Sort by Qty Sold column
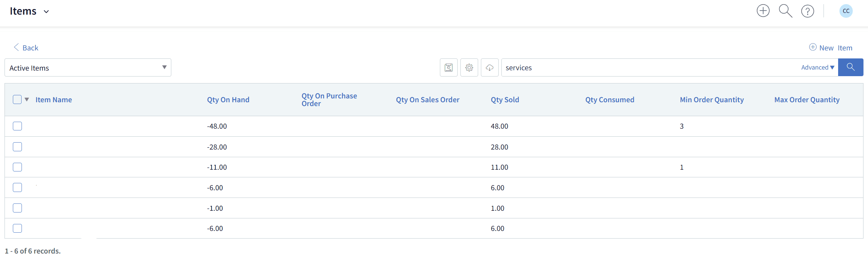Screen dimensions: 868x265 pos(505,100)
